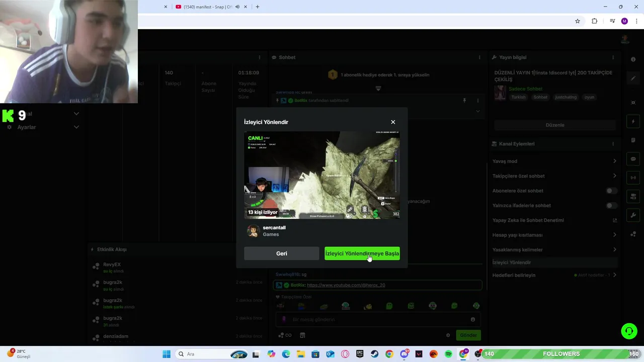Screen dimensions: 644x362
Task: Click the Kick logo
Action: tap(8, 116)
